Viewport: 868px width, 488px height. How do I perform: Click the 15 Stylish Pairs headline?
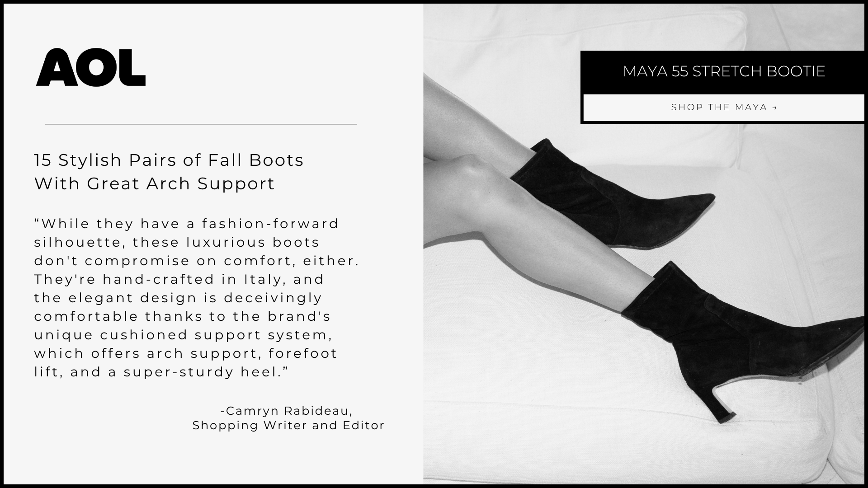tap(169, 160)
